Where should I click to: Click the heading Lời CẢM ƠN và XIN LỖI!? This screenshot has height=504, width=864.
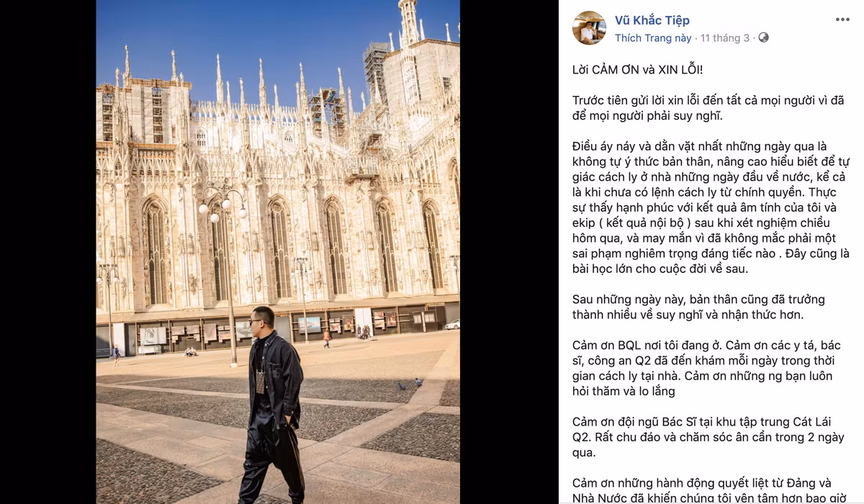pyautogui.click(x=638, y=69)
